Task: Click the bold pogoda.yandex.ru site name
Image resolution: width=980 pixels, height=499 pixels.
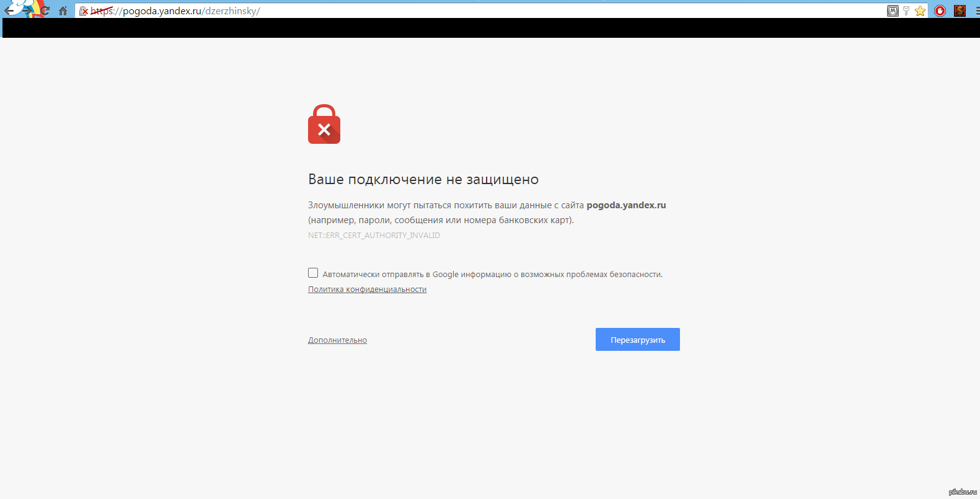Action: point(626,205)
